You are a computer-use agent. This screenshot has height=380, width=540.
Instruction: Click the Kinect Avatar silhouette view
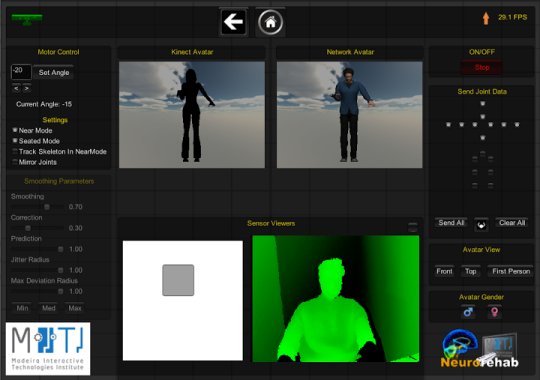click(x=192, y=115)
